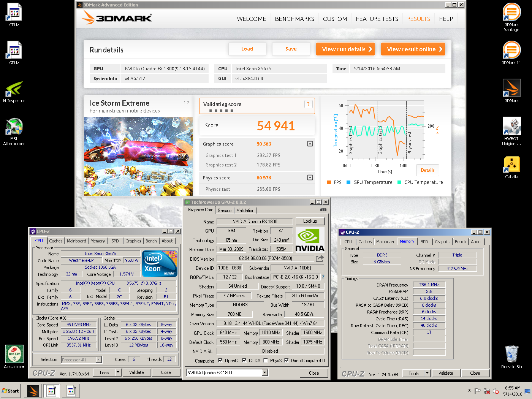Image resolution: width=532 pixels, height=399 pixels.
Task: Open Tools dropdown arrow in CPU-Z CPU window
Action: click(x=118, y=372)
